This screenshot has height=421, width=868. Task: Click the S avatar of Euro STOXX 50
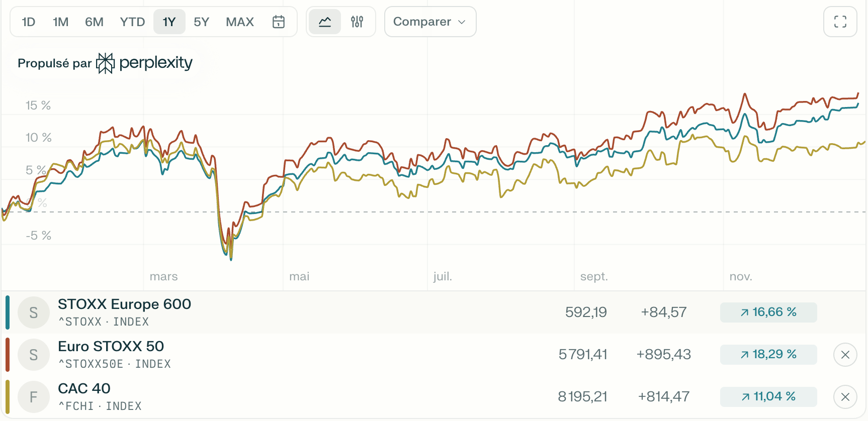pos(34,355)
